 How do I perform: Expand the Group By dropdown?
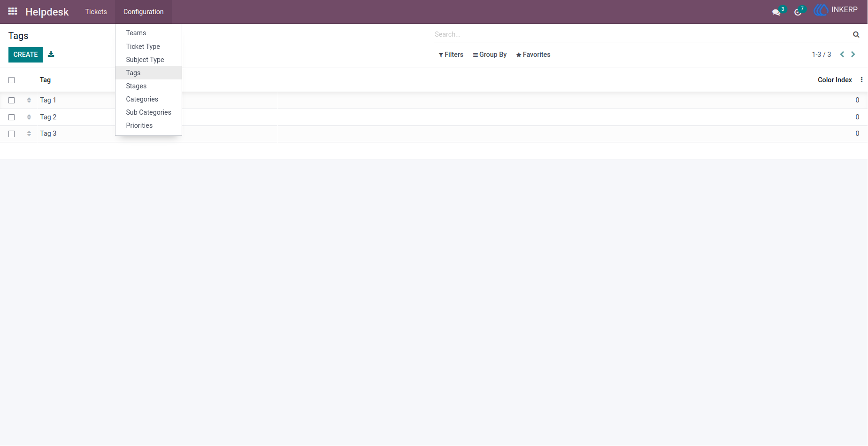tap(490, 55)
